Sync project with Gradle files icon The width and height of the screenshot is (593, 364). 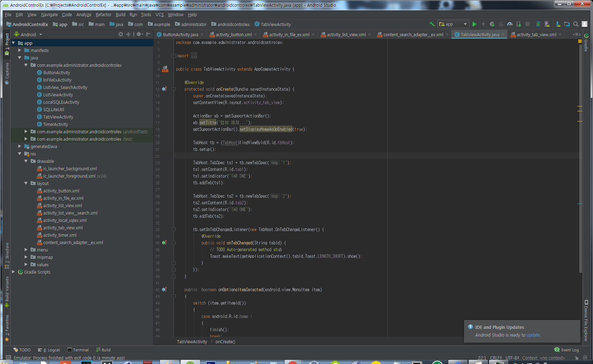(538, 24)
